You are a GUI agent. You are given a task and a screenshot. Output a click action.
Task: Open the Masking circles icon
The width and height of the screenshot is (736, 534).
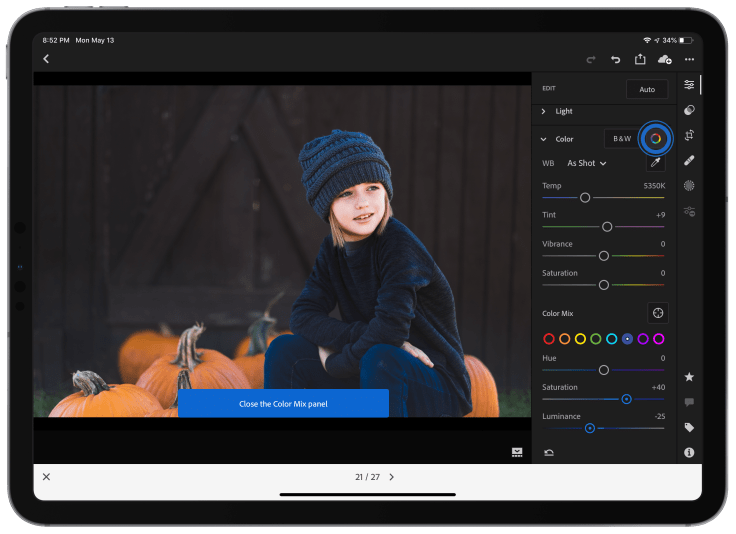(x=689, y=110)
